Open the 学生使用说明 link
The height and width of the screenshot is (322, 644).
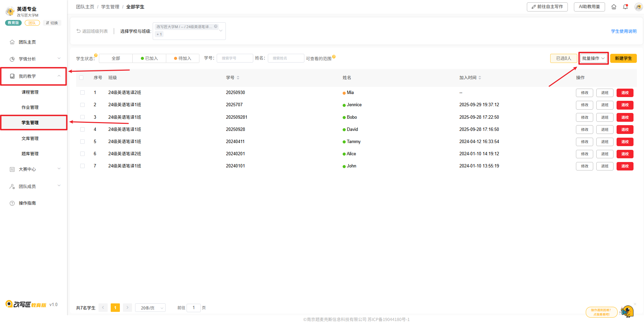(623, 31)
